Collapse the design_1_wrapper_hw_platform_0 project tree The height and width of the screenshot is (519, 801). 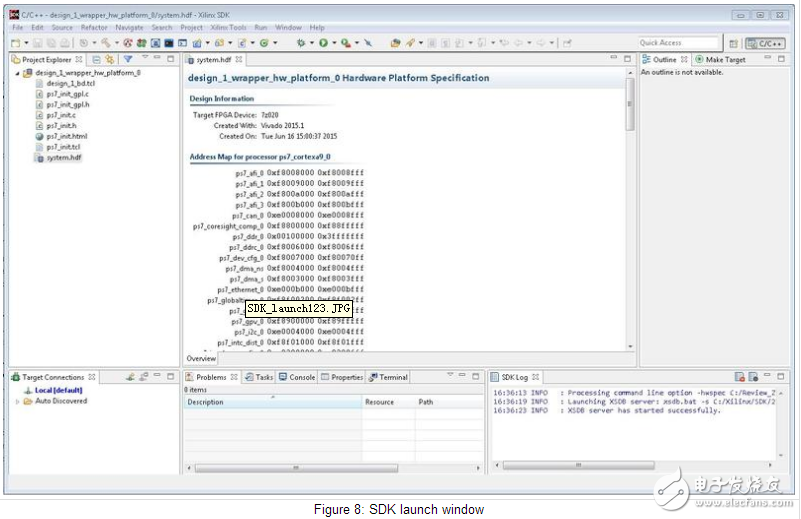17,73
